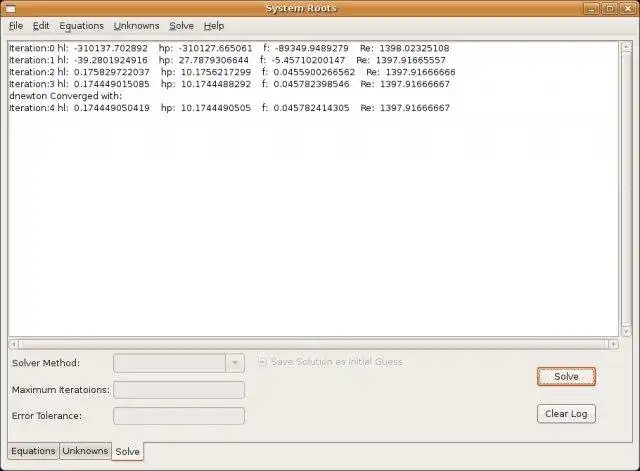Viewport: 640px width, 471px height.
Task: Click f value 0.045782414305
Action: [x=311, y=108]
